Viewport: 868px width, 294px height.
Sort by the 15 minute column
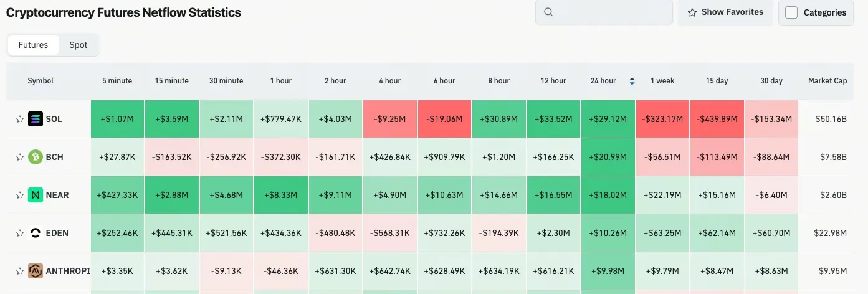pos(172,81)
